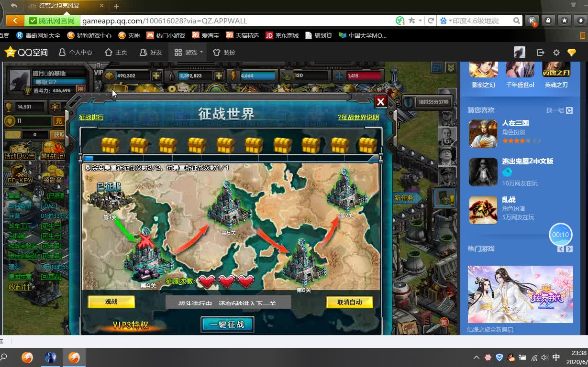Open the 黄钻礼包 gift pack icon
Viewport: 588px width, 367px height.
pos(53,151)
